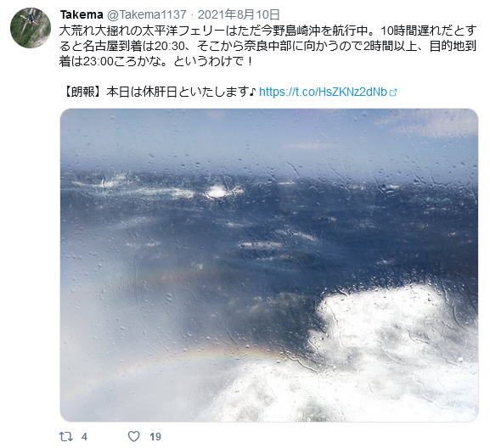Open the tweet via date 2021年8月10日
490x448 pixels.
point(239,14)
